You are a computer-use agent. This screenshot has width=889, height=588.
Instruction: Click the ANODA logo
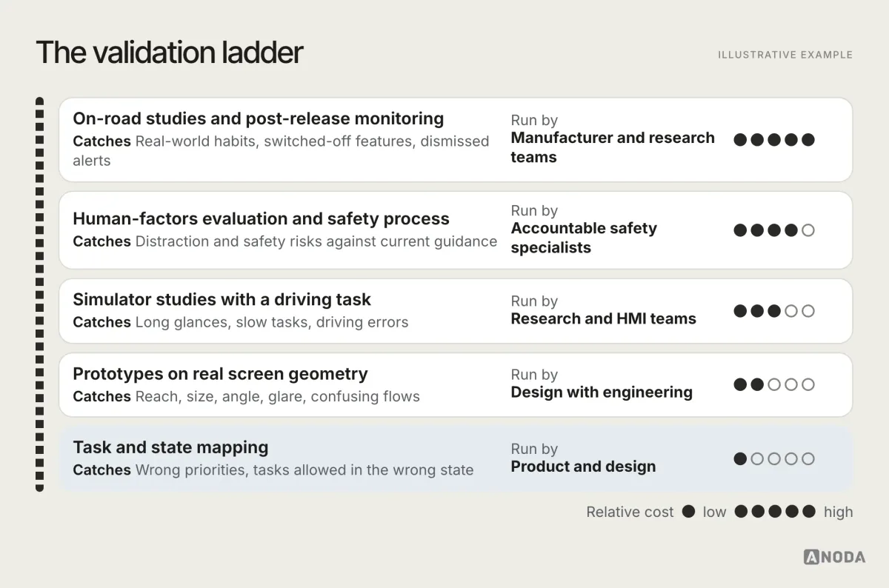(834, 557)
